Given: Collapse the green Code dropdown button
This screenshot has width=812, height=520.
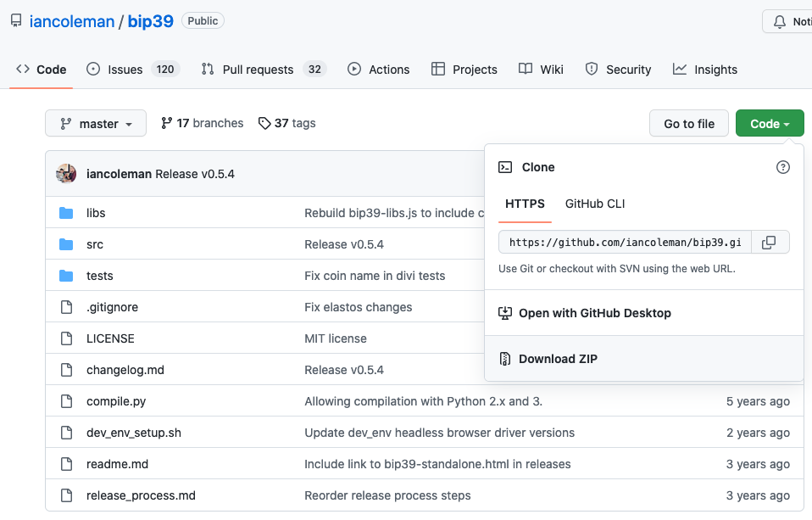Looking at the screenshot, I should click(x=770, y=123).
